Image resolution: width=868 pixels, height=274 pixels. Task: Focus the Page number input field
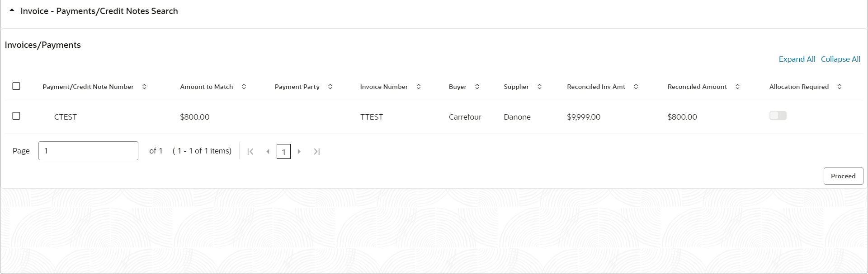tap(88, 151)
